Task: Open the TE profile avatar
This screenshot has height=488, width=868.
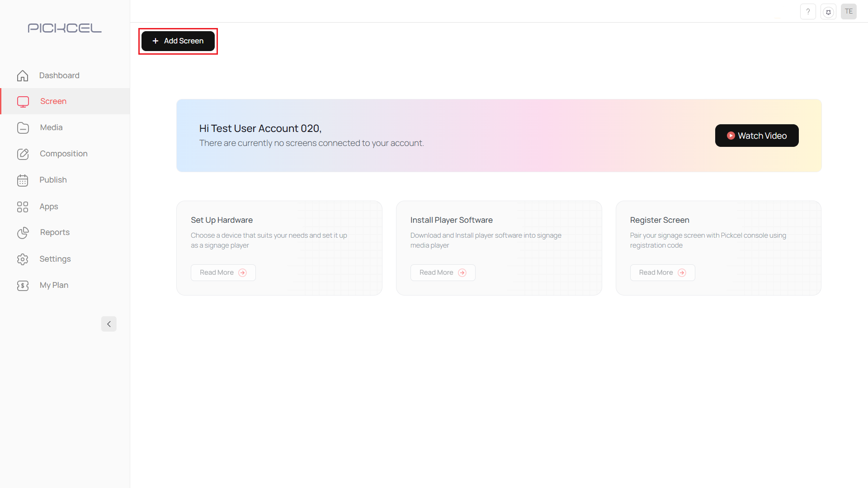Action: pyautogui.click(x=849, y=11)
